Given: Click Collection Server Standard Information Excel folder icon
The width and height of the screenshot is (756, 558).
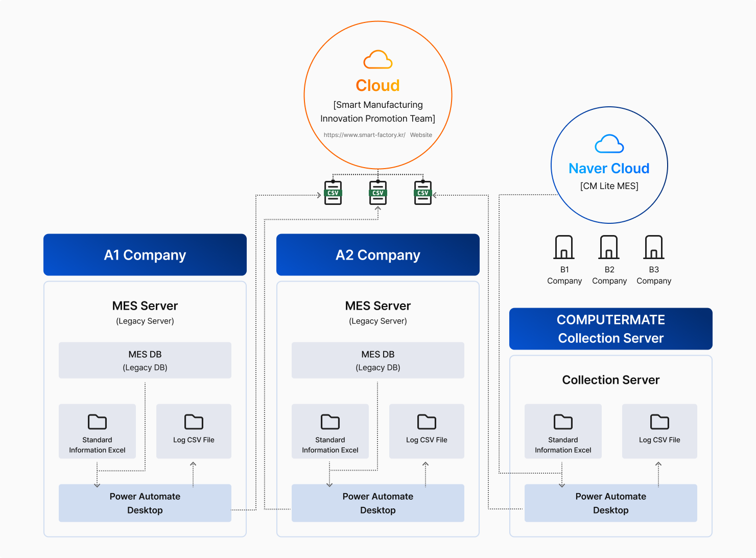Looking at the screenshot, I should [563, 422].
